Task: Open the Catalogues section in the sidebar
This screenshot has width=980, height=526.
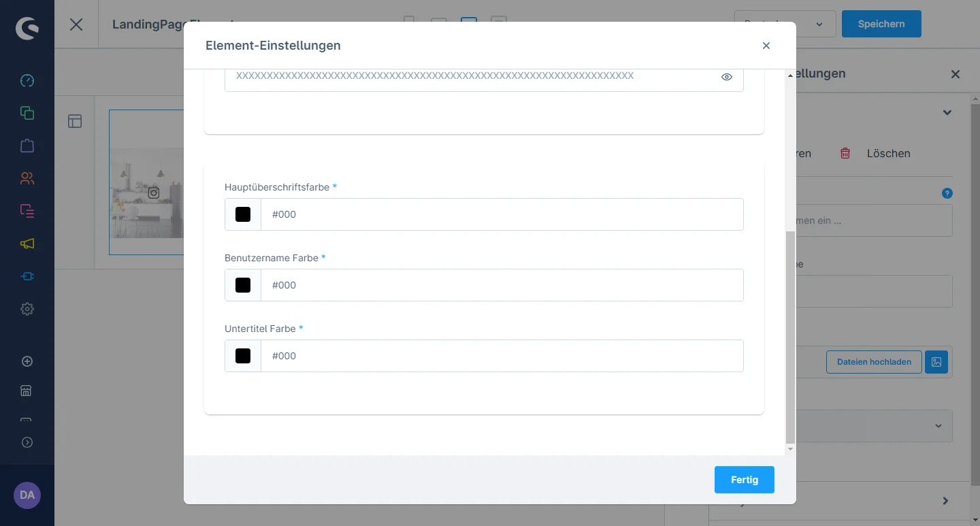Action: point(27,113)
